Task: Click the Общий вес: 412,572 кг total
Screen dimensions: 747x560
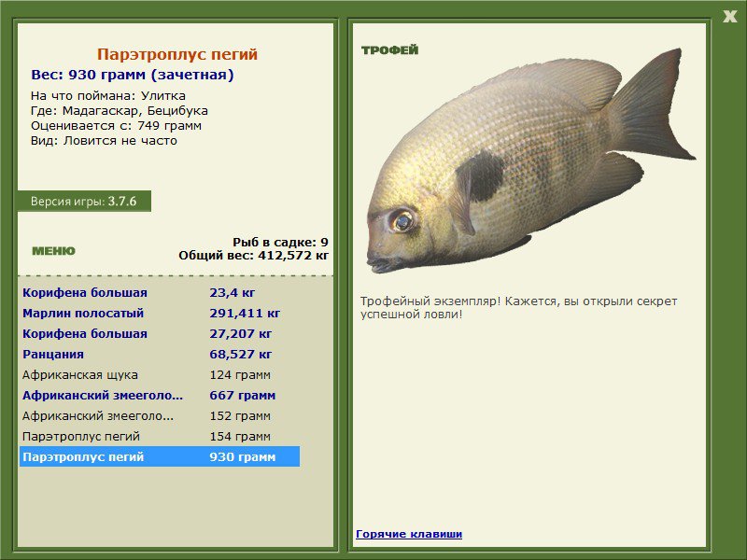Action: [x=253, y=255]
